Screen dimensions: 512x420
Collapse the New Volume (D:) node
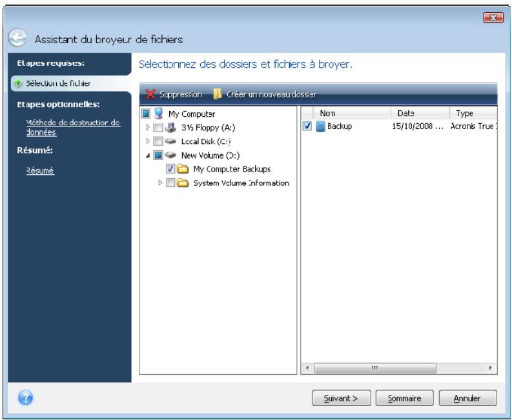click(148, 155)
